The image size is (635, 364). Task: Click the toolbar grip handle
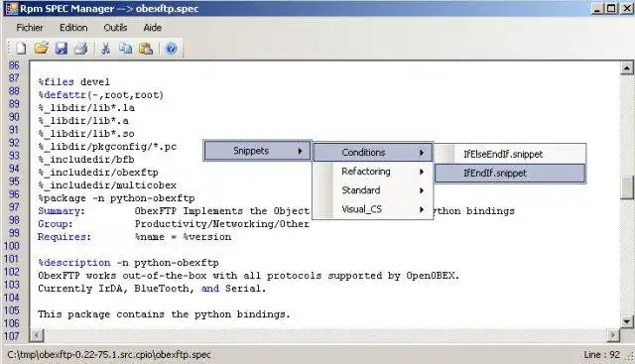click(x=9, y=49)
